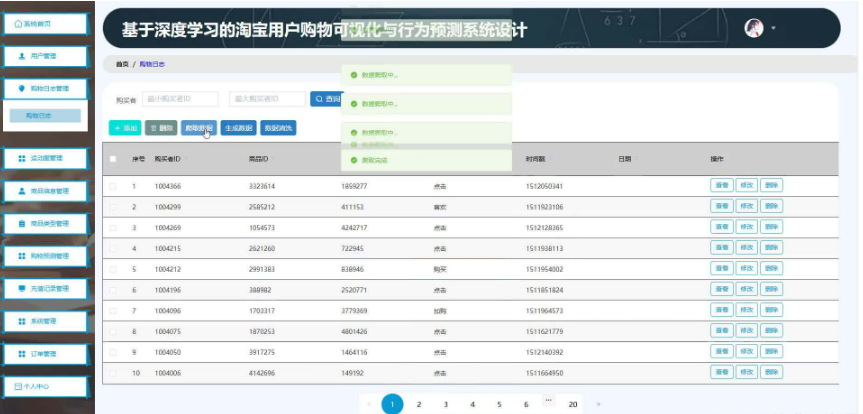Viewport: 863px width, 414px height.
Task: Sort by the 时间戳 column header
Action: [x=536, y=159]
